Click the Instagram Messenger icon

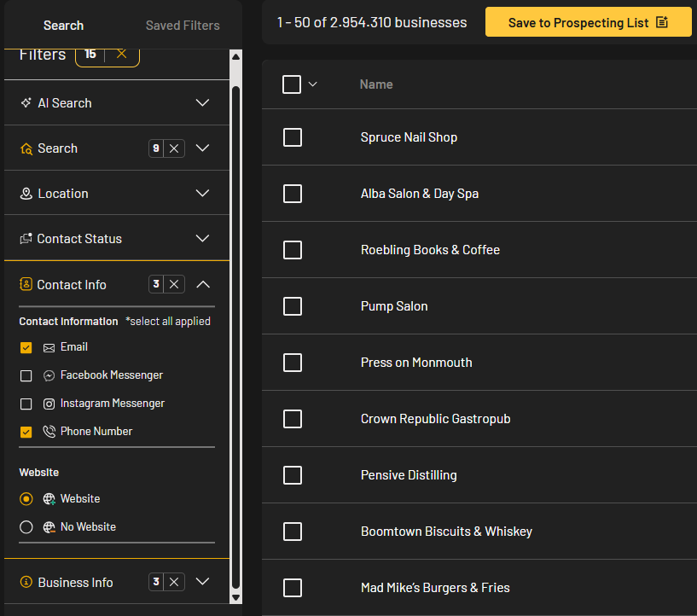(x=49, y=404)
